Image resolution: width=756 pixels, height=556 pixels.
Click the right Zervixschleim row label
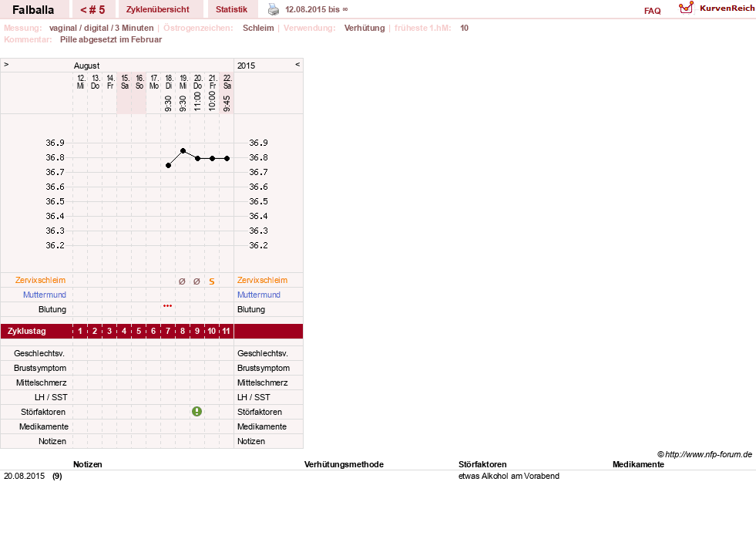point(262,280)
